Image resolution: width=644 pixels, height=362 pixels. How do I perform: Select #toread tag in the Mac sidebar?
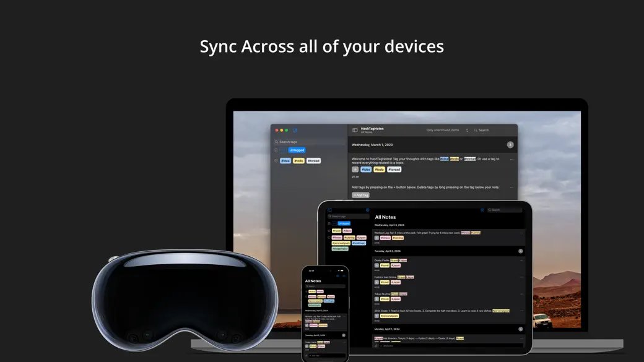(x=313, y=161)
